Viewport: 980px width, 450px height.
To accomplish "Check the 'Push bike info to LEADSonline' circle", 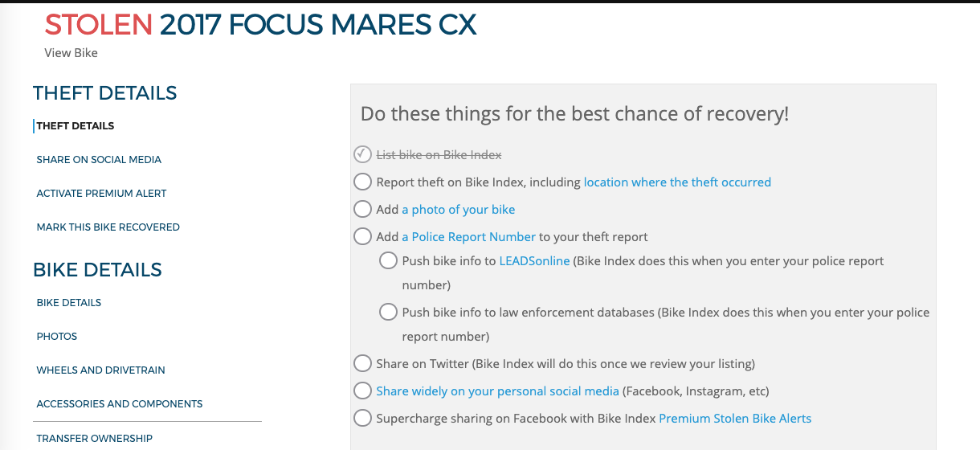I will coord(388,261).
